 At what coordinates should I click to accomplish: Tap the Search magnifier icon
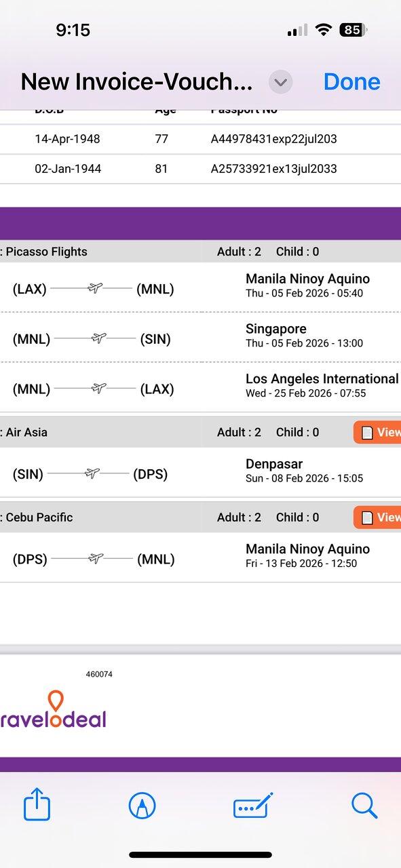(x=364, y=806)
